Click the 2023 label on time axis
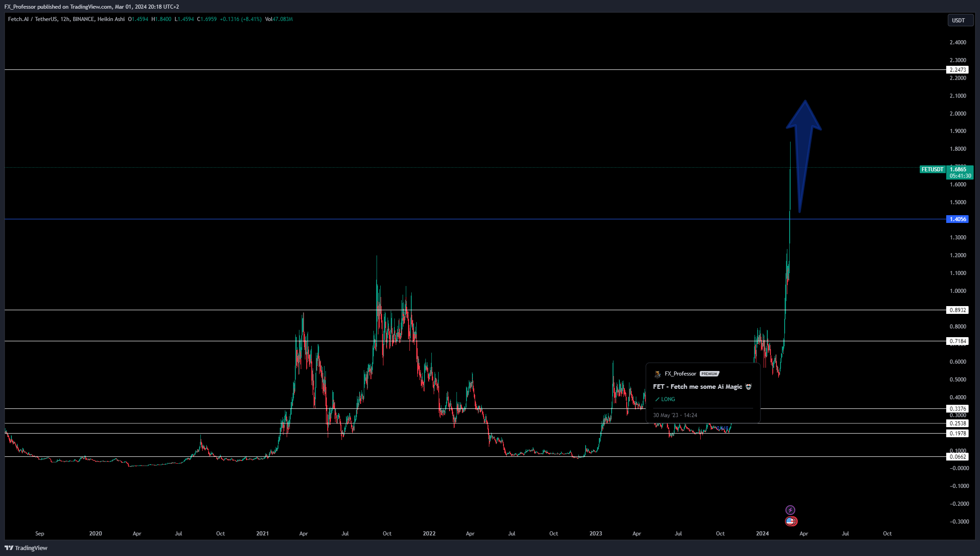The height and width of the screenshot is (556, 980). click(596, 534)
